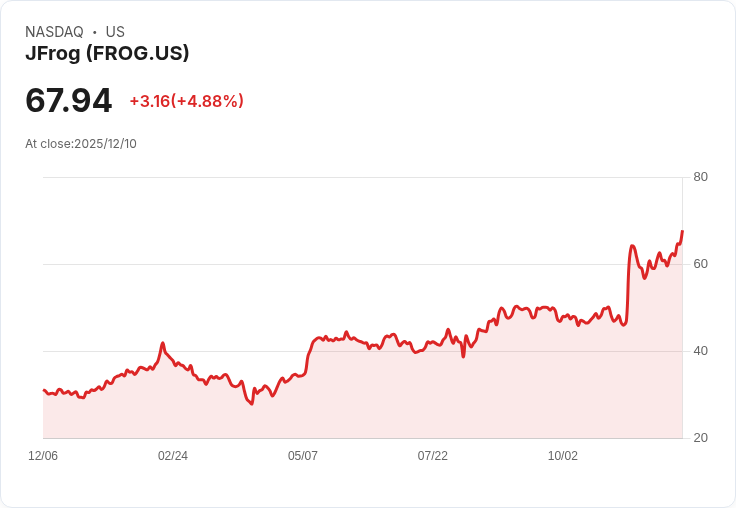Click the +3.16(+4.88%) price change
Viewport: 736px width, 508px height.
(x=186, y=101)
